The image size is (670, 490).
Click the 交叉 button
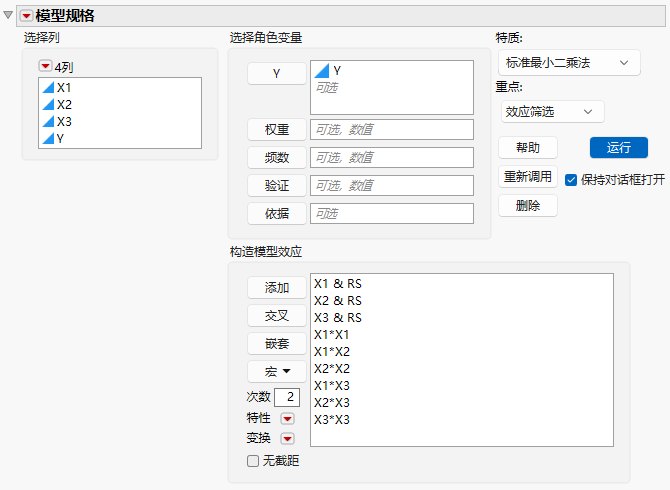click(x=276, y=316)
